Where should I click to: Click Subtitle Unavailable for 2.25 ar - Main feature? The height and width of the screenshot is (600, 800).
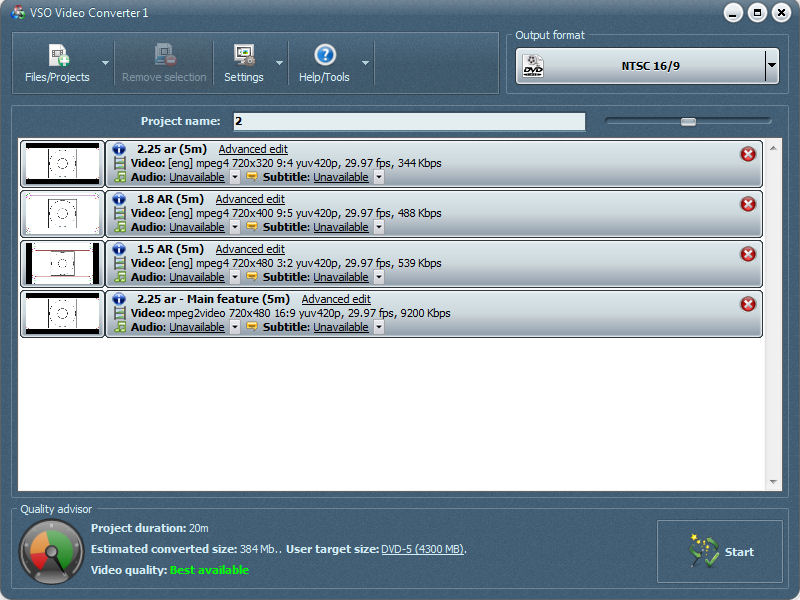click(341, 327)
